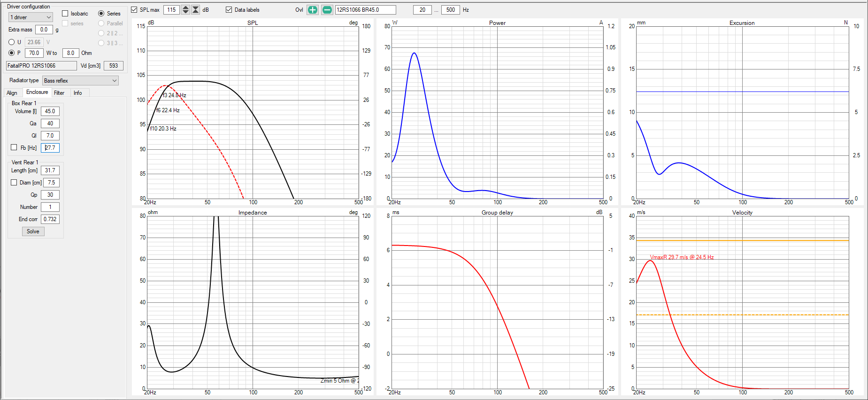Click the Power graph title

coord(497,23)
